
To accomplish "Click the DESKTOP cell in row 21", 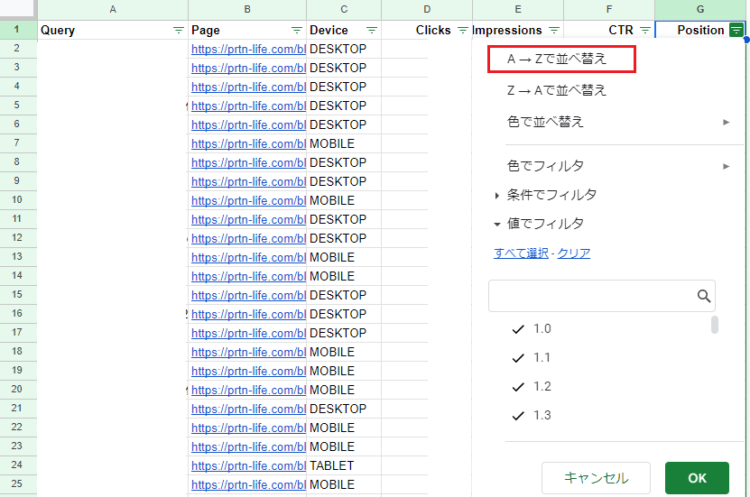I will [x=344, y=409].
